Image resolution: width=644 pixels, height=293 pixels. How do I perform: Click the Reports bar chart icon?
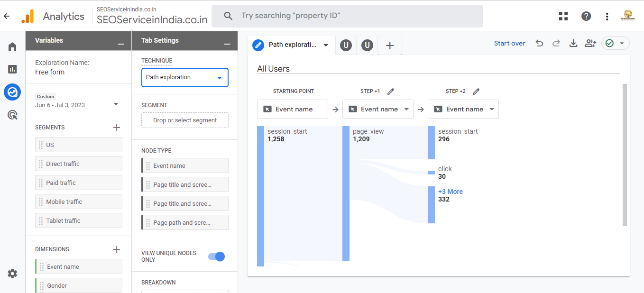[x=12, y=69]
